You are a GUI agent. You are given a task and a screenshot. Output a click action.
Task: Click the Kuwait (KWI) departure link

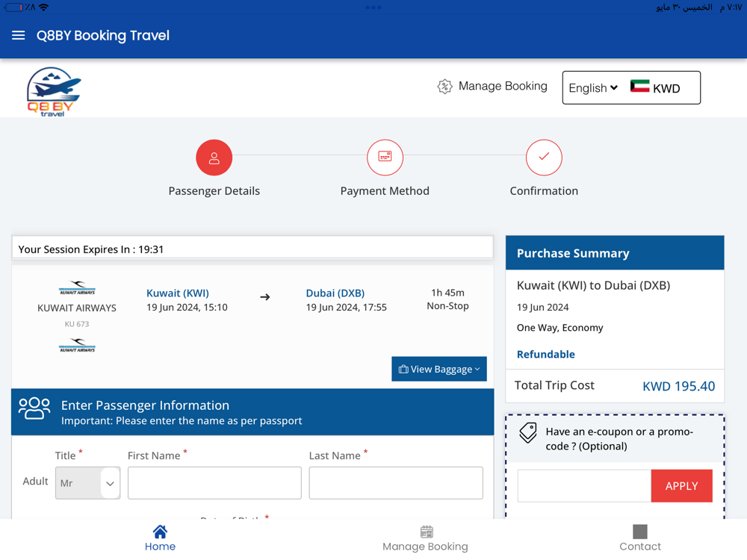point(178,293)
